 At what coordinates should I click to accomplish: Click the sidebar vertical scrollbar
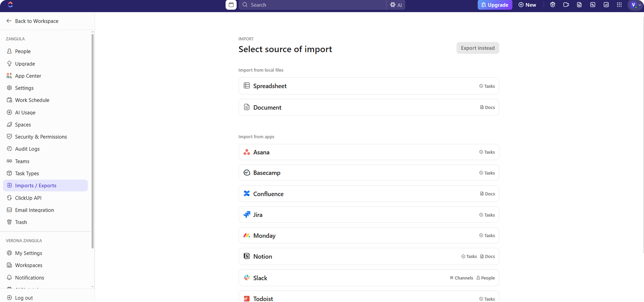(x=93, y=141)
